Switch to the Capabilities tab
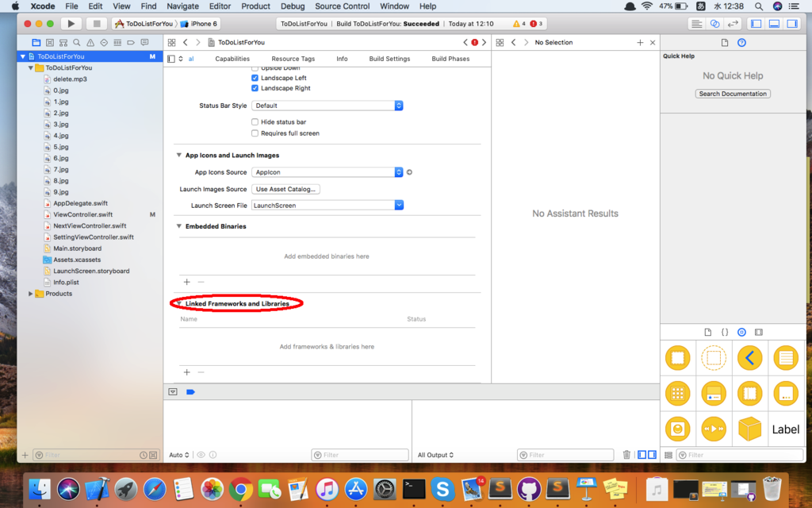The width and height of the screenshot is (812, 508). (232, 59)
